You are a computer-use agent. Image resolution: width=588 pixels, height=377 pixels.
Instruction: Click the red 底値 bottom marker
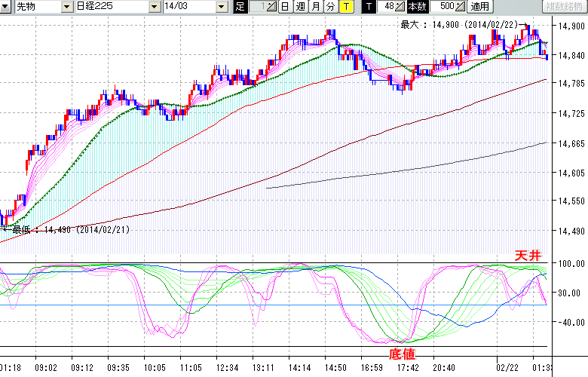click(x=400, y=353)
